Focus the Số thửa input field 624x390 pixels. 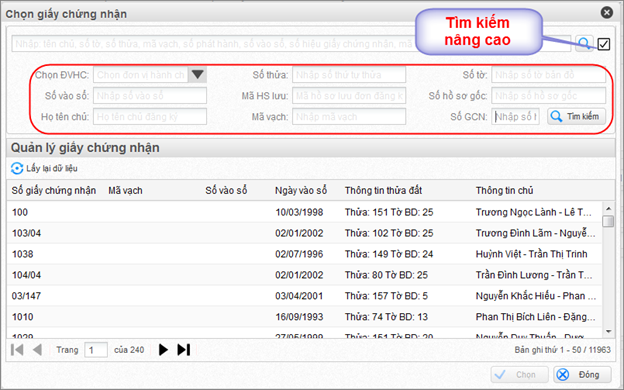(349, 74)
